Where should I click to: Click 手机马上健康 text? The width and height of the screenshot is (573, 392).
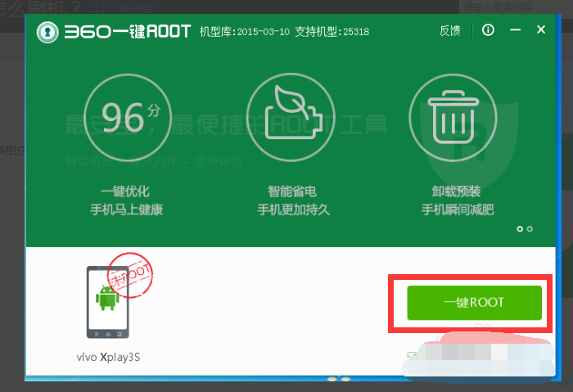tap(126, 210)
